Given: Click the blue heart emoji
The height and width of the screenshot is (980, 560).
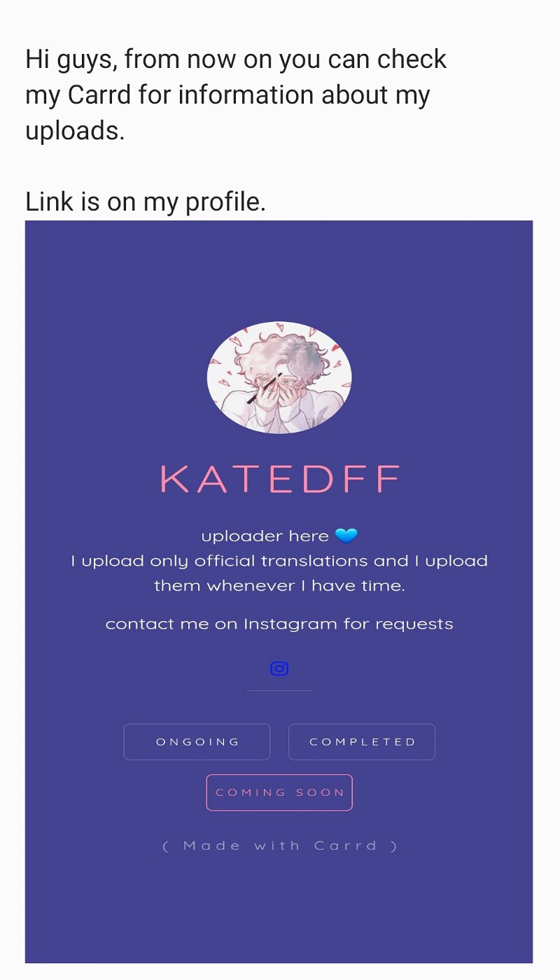Looking at the screenshot, I should click(x=346, y=536).
